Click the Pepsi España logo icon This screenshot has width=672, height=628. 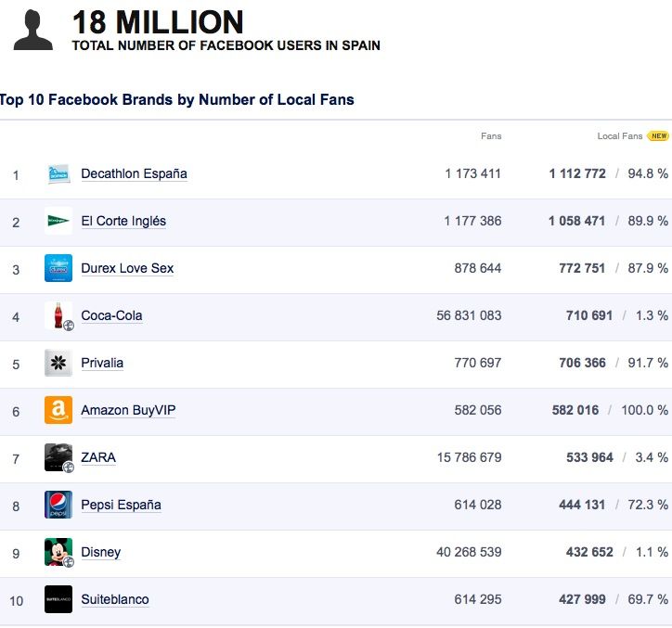(x=58, y=505)
